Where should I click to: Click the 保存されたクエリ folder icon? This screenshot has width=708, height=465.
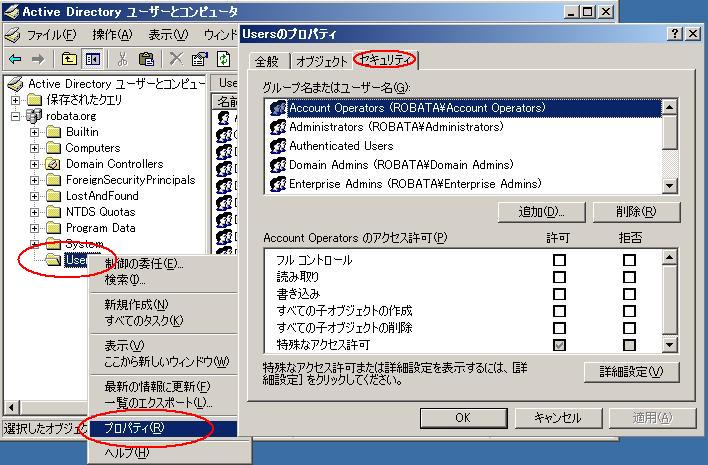(34, 100)
